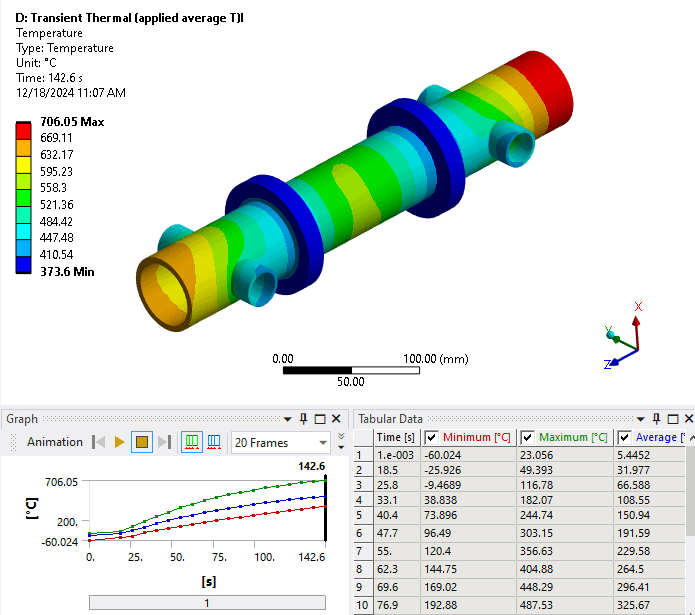Screen dimensions: 695x615
Task: Select minimum cell 192.88
Action: coord(469,605)
